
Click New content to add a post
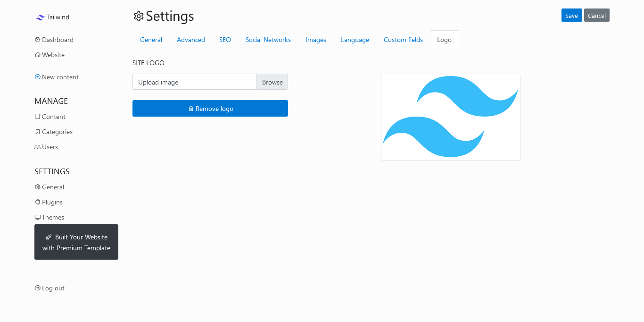57,76
